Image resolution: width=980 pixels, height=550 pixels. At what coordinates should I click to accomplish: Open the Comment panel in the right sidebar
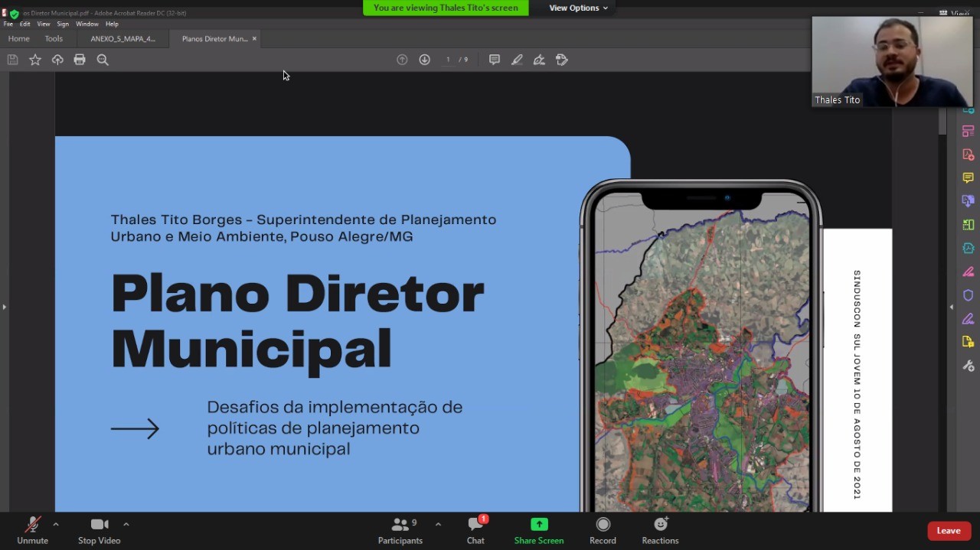(x=968, y=177)
